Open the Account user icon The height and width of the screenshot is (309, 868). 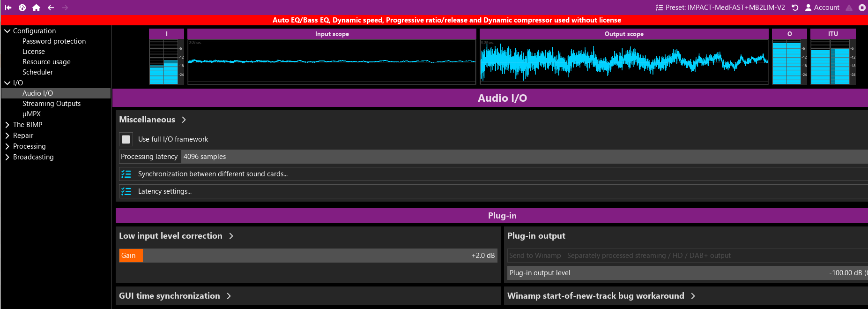pos(808,8)
